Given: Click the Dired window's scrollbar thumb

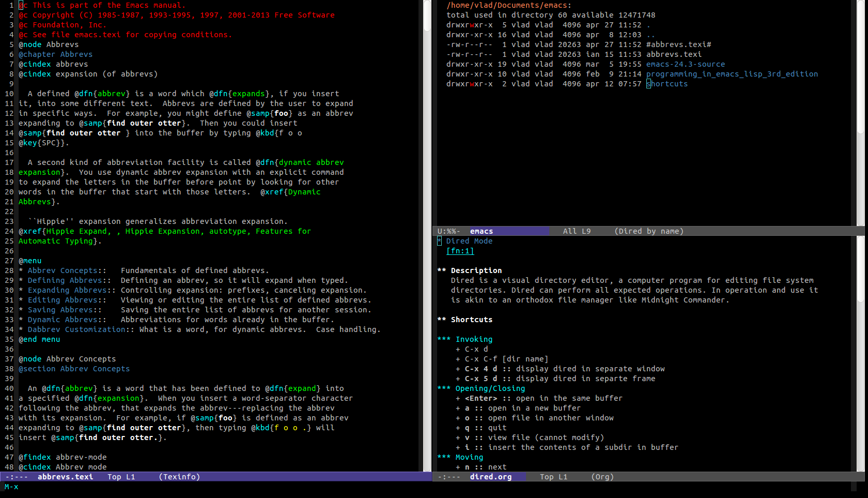Looking at the screenshot, I should [x=860, y=67].
